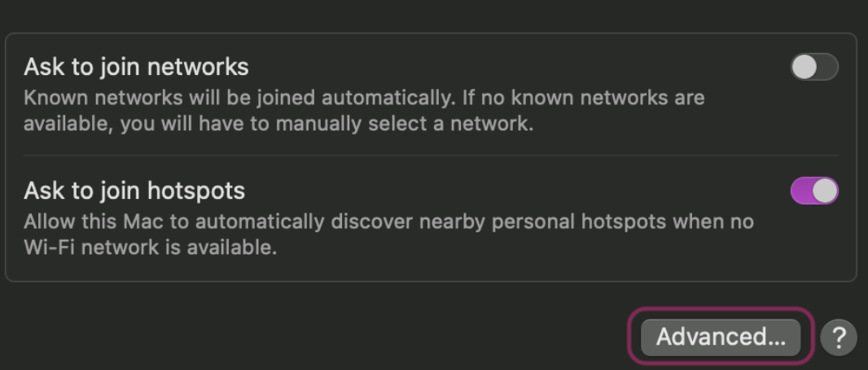Click the purple knob of the hotspots toggle
The width and height of the screenshot is (868, 370).
pos(825,192)
